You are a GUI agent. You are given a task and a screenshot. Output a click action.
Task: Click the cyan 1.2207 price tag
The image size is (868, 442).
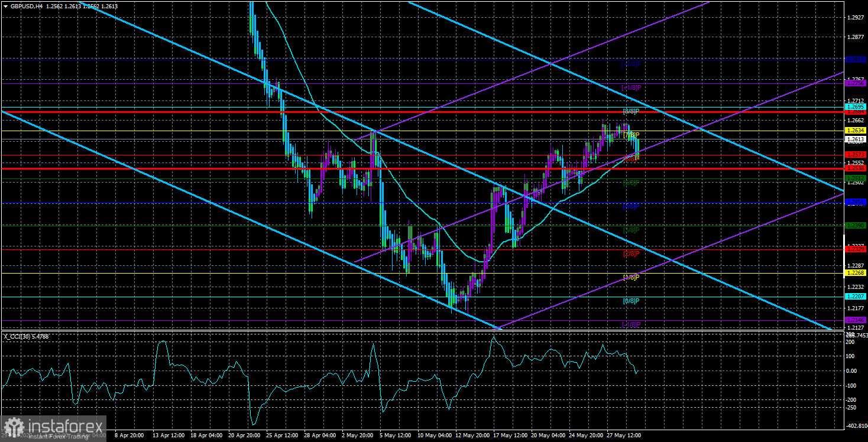[856, 296]
